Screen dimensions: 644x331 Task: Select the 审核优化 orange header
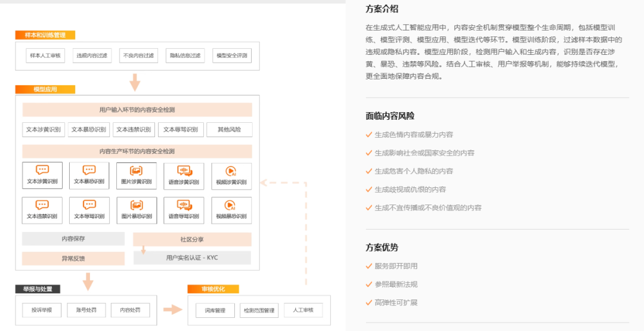pyautogui.click(x=213, y=289)
